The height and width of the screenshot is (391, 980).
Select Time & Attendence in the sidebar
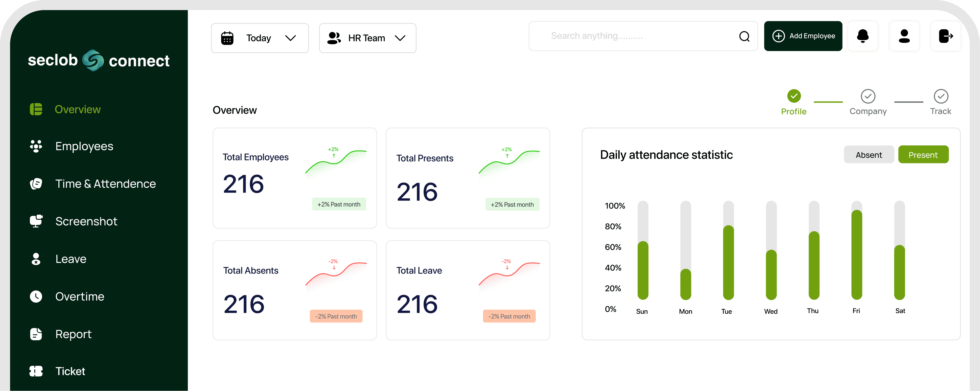(105, 183)
